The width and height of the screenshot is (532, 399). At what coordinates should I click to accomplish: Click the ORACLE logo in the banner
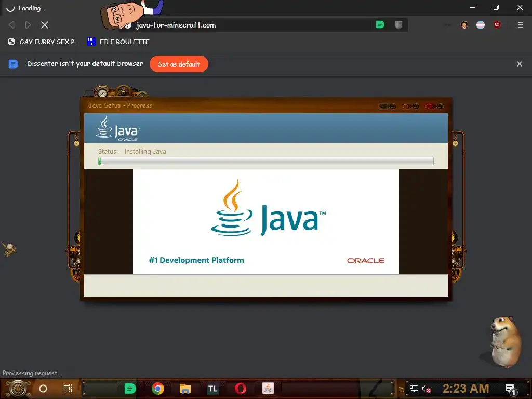[366, 261]
